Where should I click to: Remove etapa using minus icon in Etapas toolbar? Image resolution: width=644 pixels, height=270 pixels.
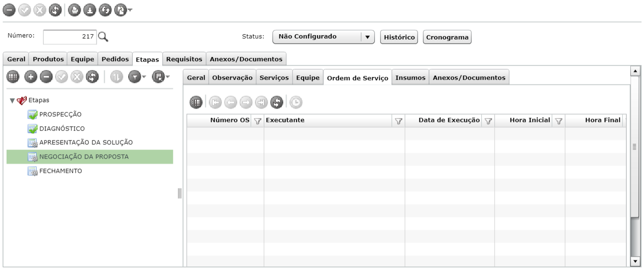(x=46, y=77)
